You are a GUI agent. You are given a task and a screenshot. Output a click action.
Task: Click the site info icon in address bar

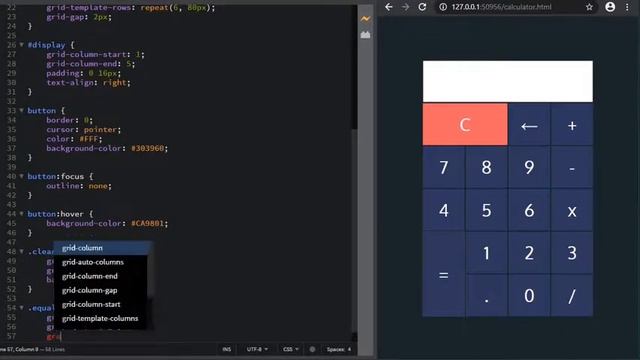point(443,7)
